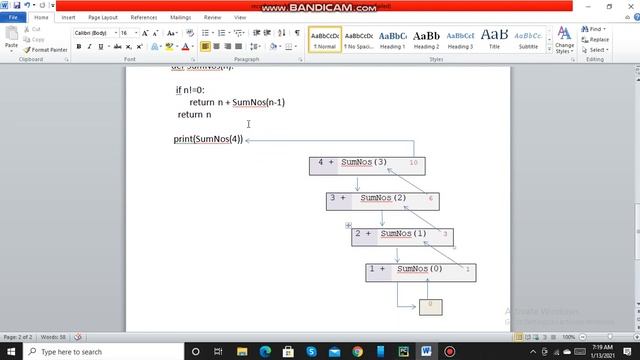Apply the Text Effects icon
Screen dimensions: 640x360
(155, 47)
